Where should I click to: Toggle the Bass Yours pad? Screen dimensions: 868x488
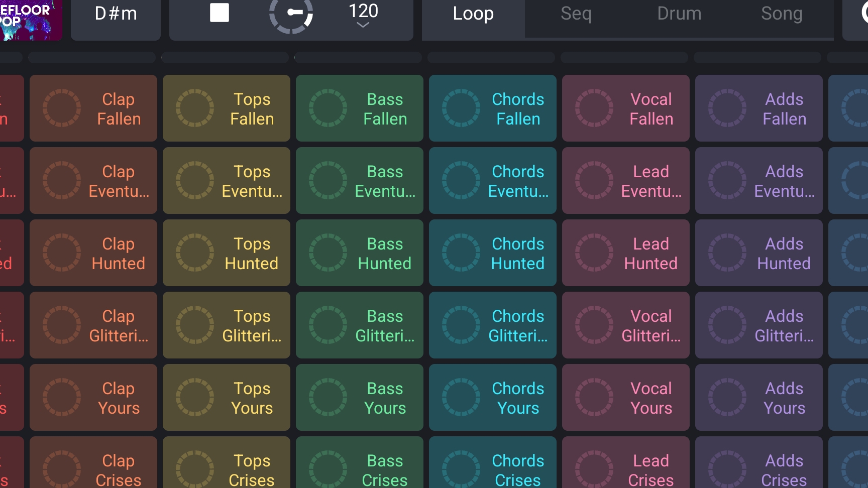[385, 398]
